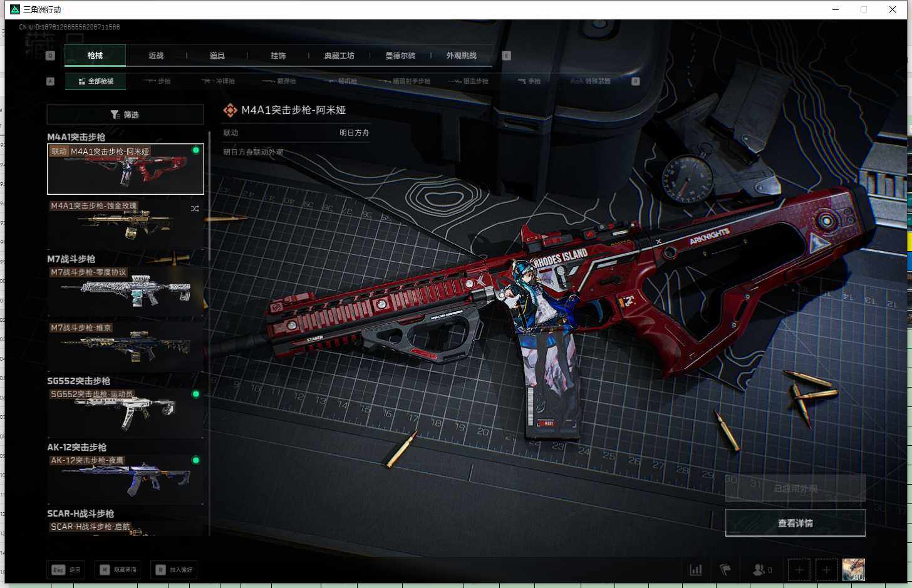Filter weapons by 手枪 (pistols)
The width and height of the screenshot is (912, 588).
tap(529, 81)
